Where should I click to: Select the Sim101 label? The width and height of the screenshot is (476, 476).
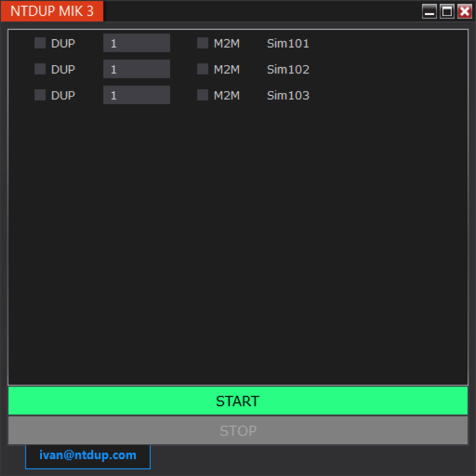coord(288,43)
